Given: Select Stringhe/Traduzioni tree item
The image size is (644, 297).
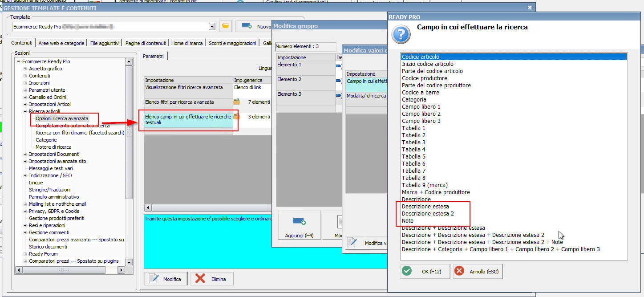Looking at the screenshot, I should click(x=50, y=190).
